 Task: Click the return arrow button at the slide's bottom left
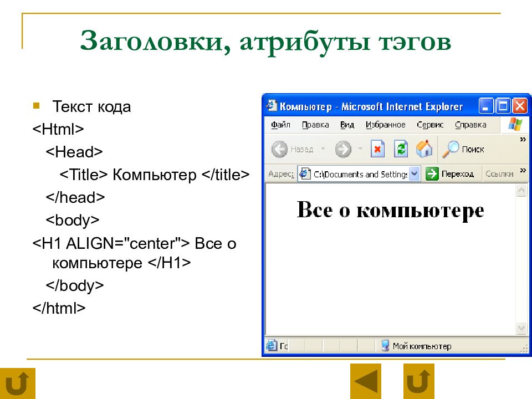[18, 383]
